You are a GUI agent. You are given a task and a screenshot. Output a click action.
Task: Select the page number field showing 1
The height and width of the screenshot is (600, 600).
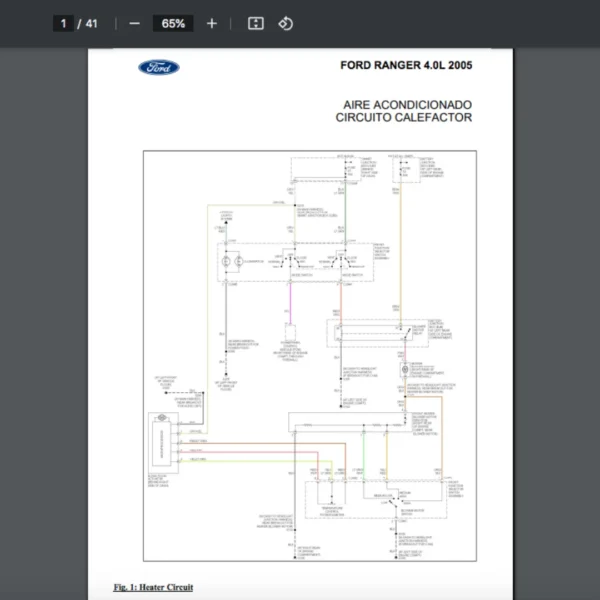tap(63, 24)
